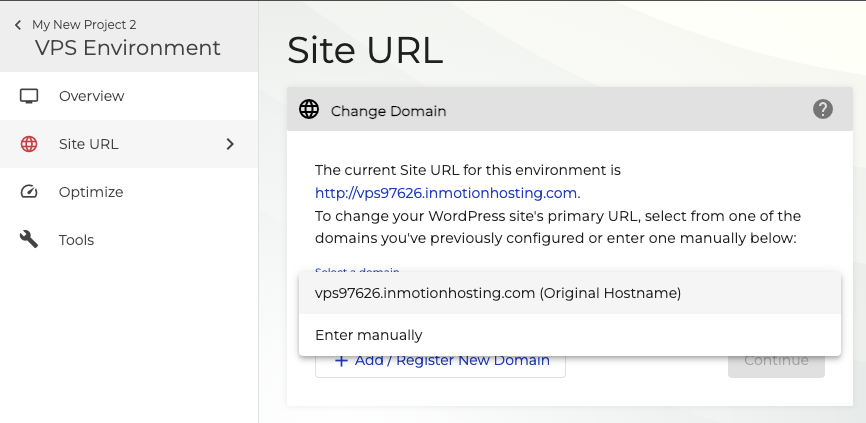Image resolution: width=866 pixels, height=423 pixels.
Task: Open the Tools sidebar item
Action: pos(77,240)
